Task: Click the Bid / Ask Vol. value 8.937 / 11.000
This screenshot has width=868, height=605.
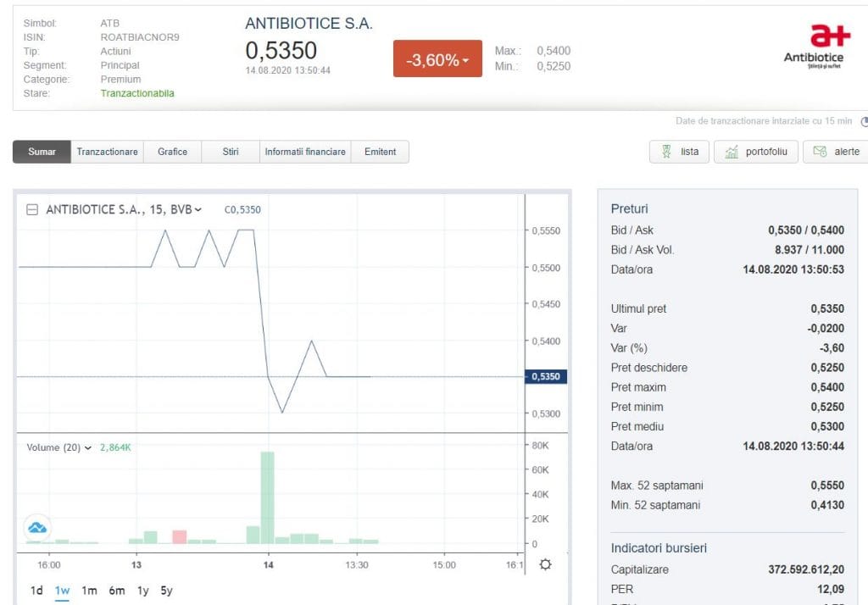Action: (810, 250)
